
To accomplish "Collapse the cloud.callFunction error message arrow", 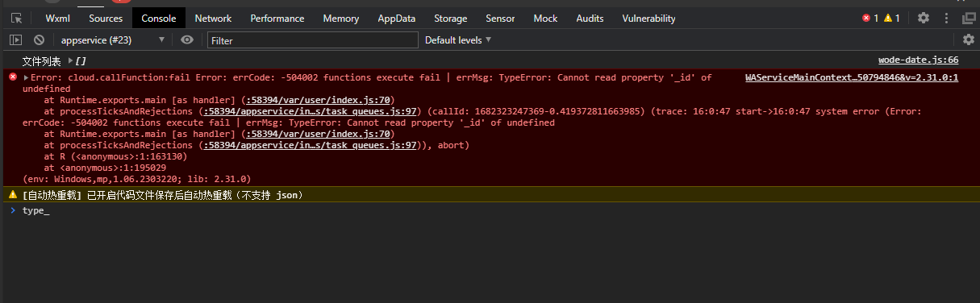I will click(x=26, y=77).
